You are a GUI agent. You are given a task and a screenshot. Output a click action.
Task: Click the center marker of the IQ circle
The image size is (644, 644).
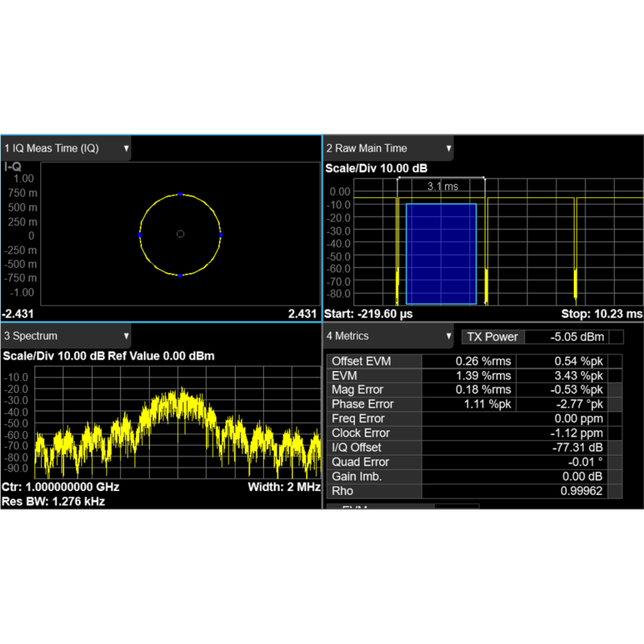click(180, 234)
